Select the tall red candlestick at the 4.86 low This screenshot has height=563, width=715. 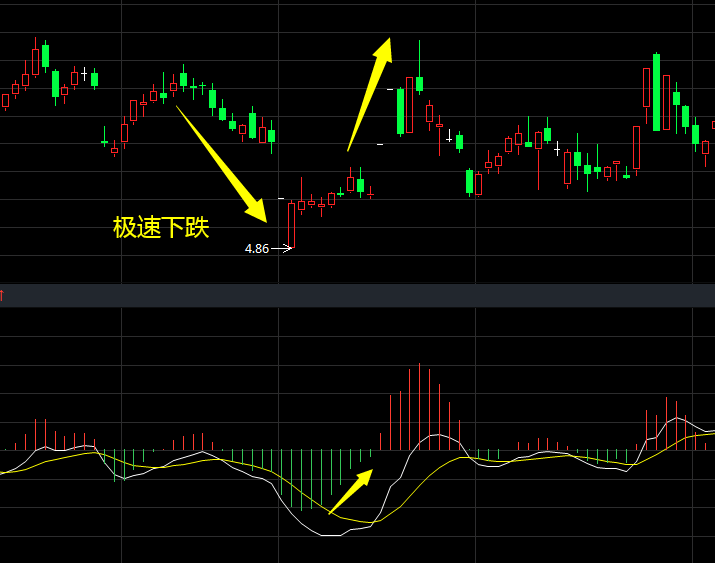291,225
